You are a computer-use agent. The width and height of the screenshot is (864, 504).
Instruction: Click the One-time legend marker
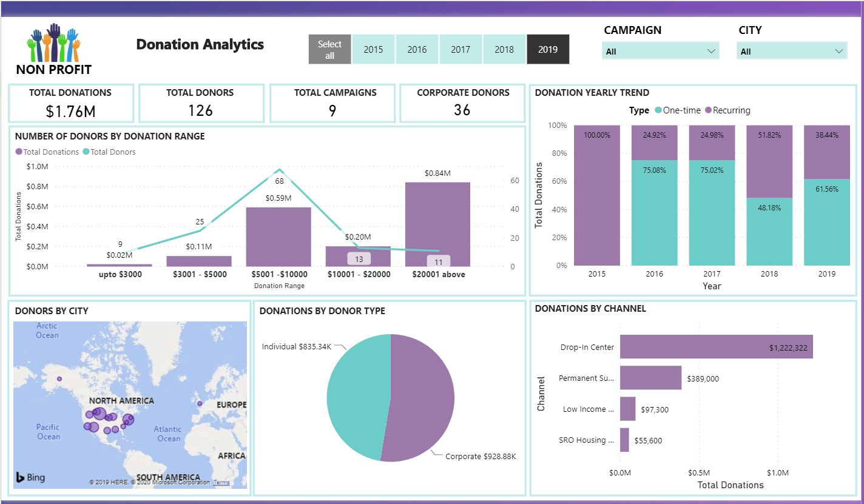pos(658,110)
